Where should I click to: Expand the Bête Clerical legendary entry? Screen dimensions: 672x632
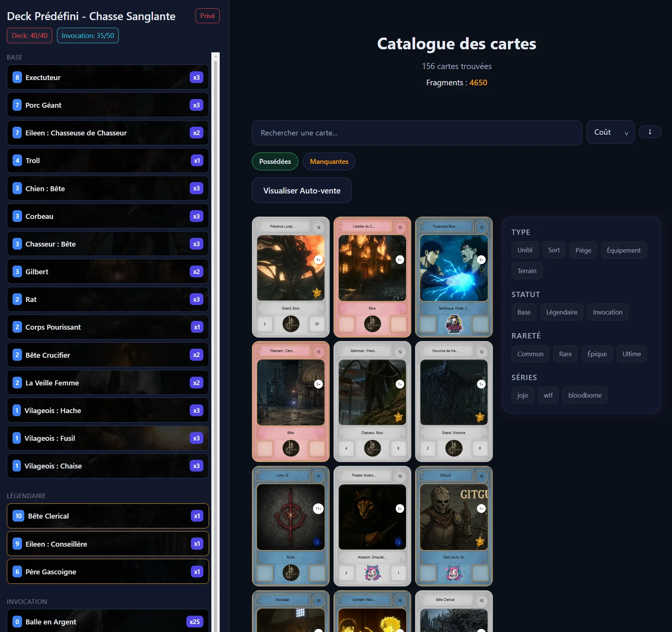pyautogui.click(x=108, y=516)
